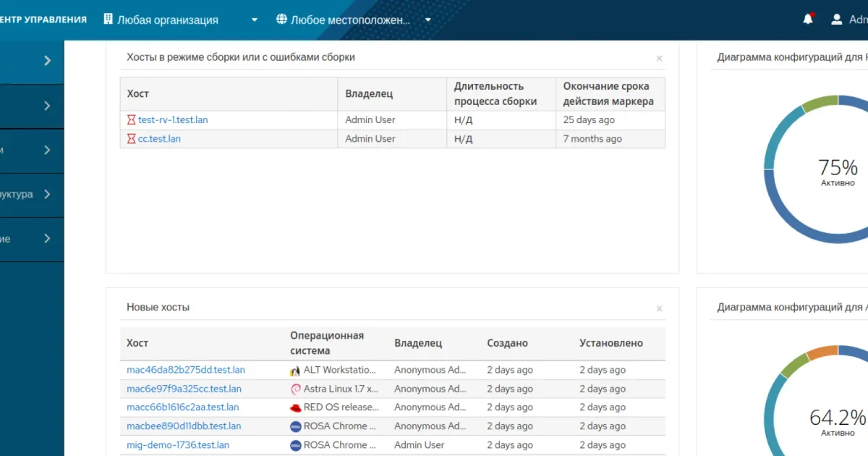Click the ALT Workstation OS icon
Image resolution: width=868 pixels, height=456 pixels.
coord(295,370)
